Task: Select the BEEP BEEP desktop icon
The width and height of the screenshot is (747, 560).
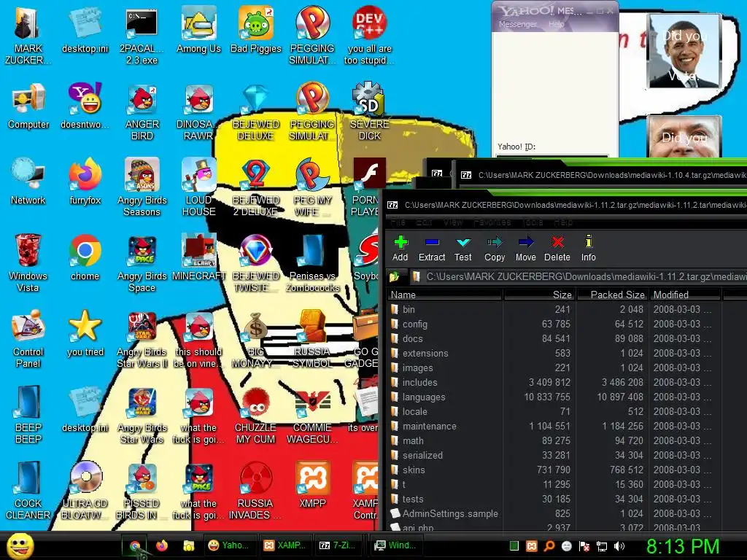Action: point(28,415)
